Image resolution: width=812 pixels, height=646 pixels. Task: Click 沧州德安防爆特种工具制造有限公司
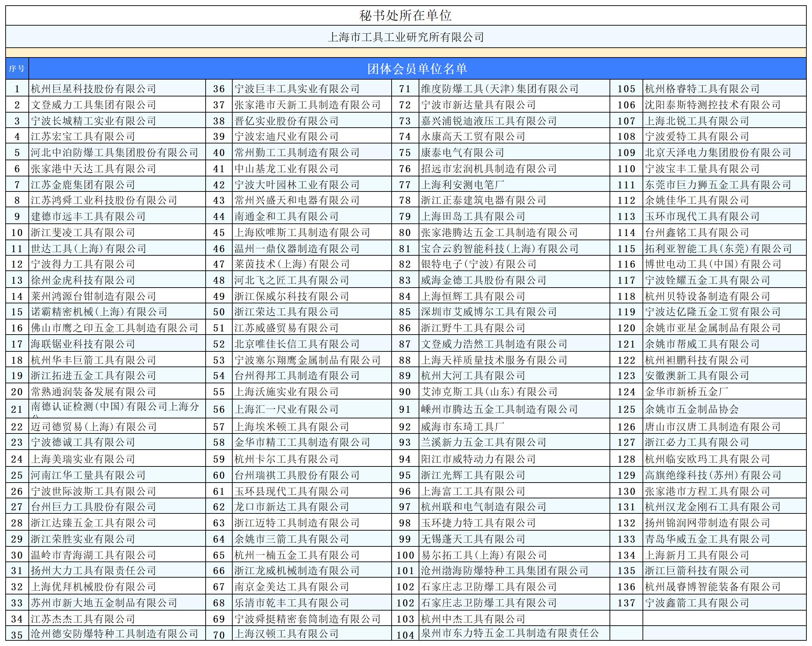(114, 634)
